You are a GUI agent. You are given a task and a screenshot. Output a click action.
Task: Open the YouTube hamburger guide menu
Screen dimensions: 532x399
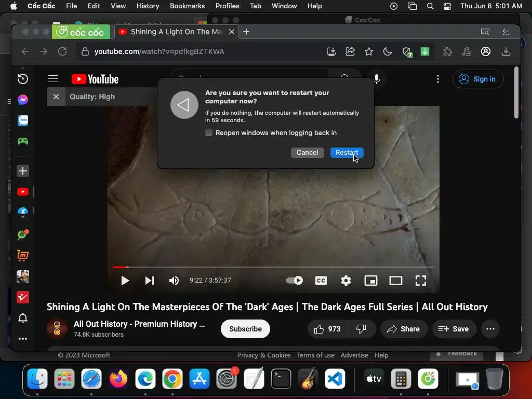(53, 79)
